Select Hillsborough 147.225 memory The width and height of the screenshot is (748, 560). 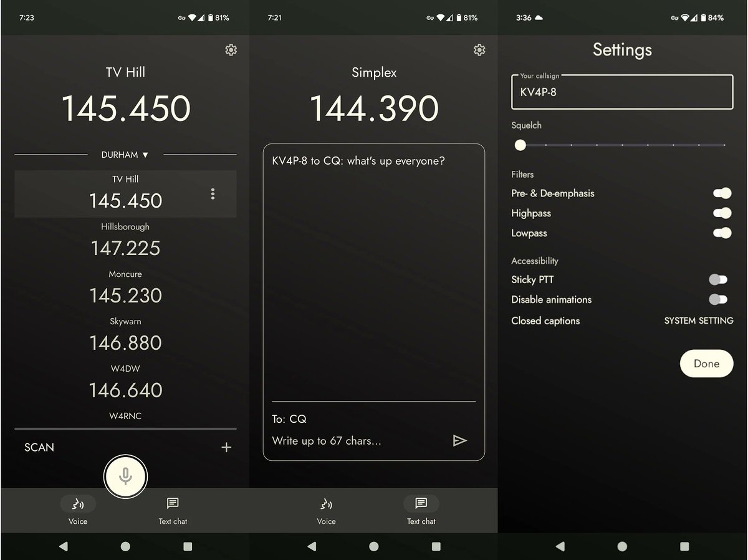[125, 241]
